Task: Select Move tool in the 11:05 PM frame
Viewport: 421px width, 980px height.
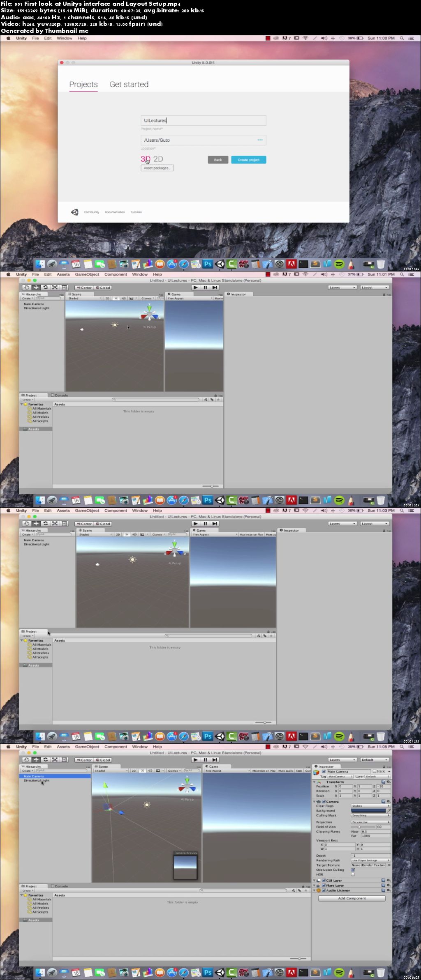Action: 36,760
